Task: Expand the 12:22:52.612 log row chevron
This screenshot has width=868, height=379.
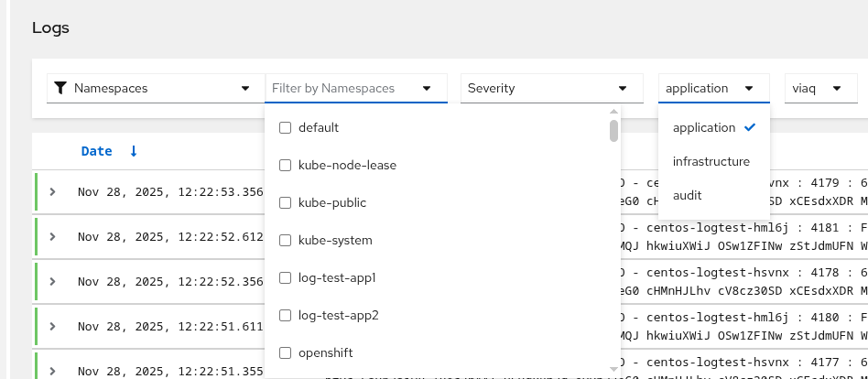Action: click(x=53, y=236)
